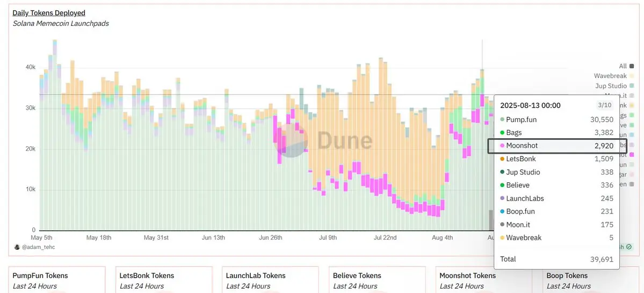
Task: Click the 2,920 Moonshot value
Action: tap(604, 146)
